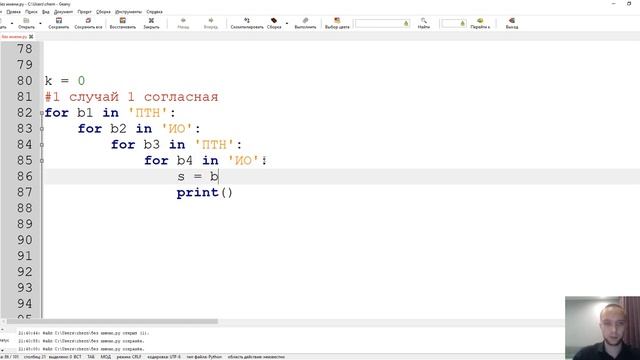The image size is (640, 360).
Task: Open the Сборка (Build) menu
Action: [x=103, y=12]
